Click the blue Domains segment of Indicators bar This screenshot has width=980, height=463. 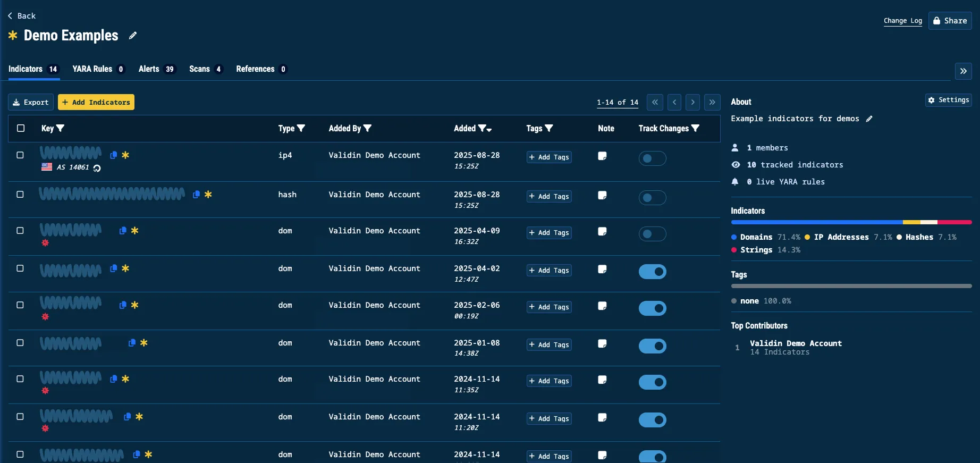816,222
